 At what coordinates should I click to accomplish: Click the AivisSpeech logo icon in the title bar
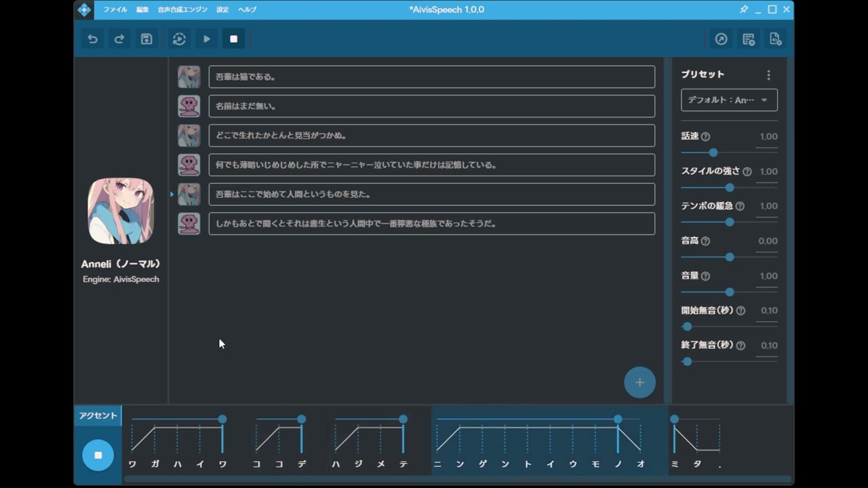coord(84,9)
